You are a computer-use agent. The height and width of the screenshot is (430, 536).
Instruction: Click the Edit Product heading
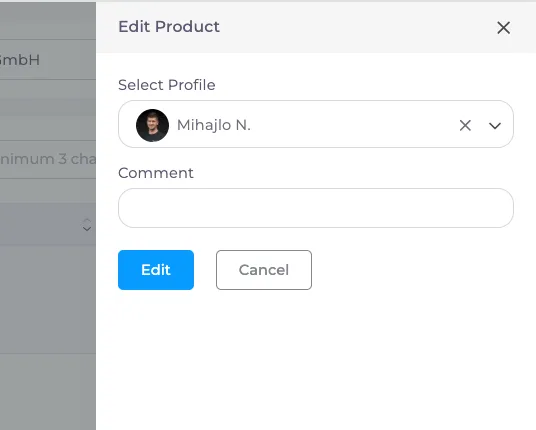169,27
